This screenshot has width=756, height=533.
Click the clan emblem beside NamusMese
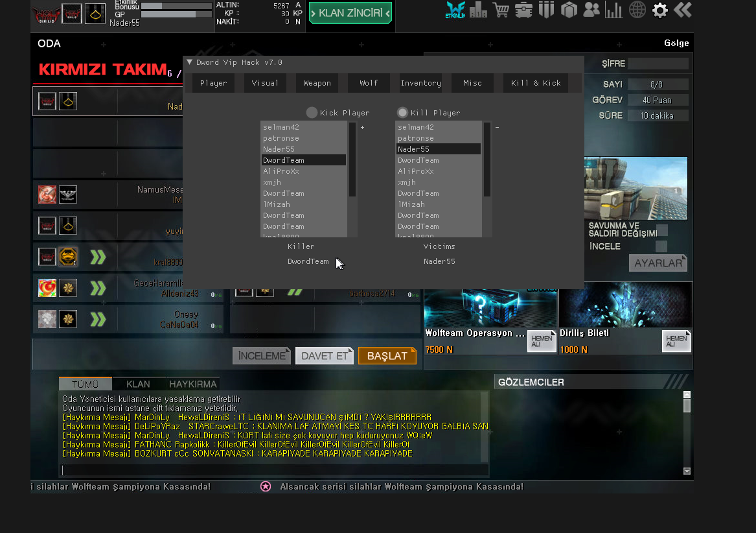click(47, 195)
